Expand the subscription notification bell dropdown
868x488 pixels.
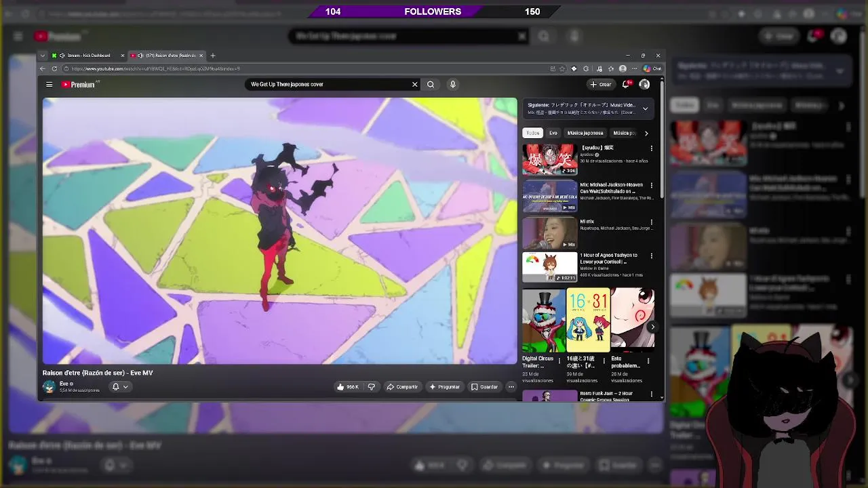tap(120, 387)
